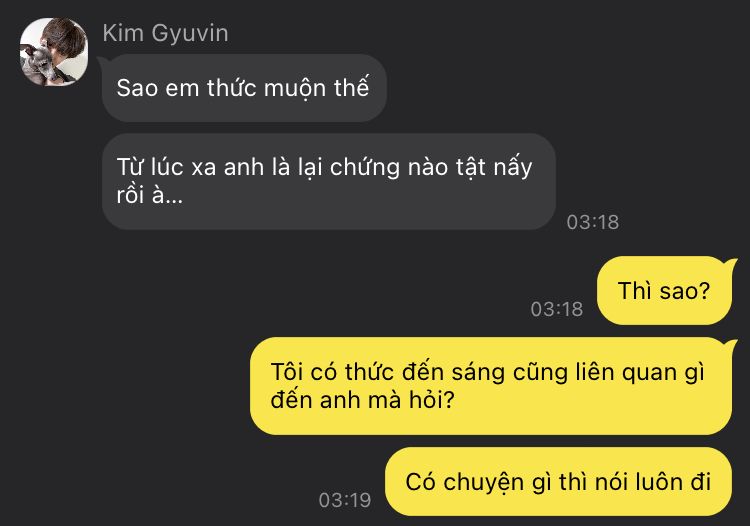The height and width of the screenshot is (526, 750).
Task: Tap the 'Có chuyện gì thì nói luôn đi' bubble
Action: pos(558,482)
